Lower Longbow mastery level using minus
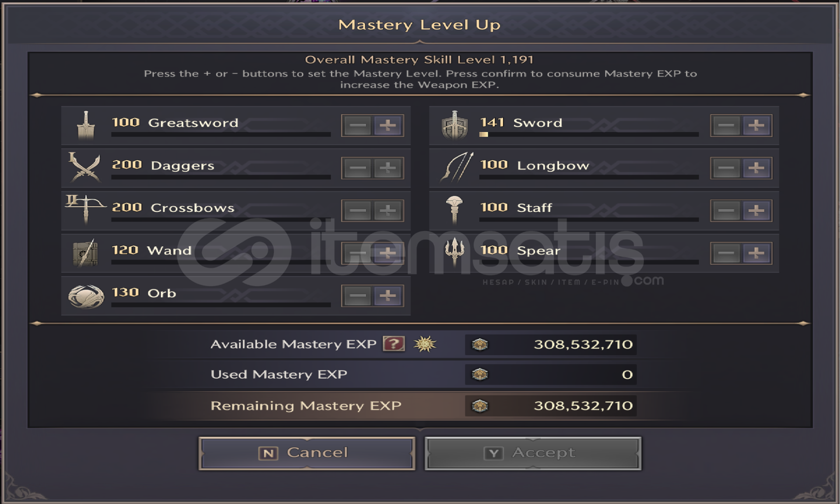This screenshot has width=840, height=504. 727,168
